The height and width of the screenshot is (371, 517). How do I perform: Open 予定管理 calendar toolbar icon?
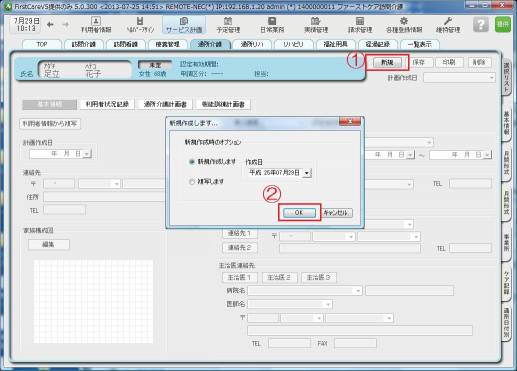228,25
